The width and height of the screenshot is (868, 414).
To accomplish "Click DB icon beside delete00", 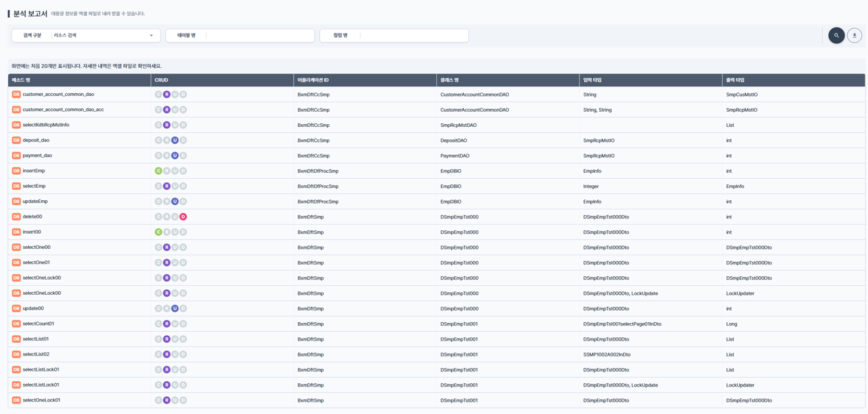I will coord(16,217).
